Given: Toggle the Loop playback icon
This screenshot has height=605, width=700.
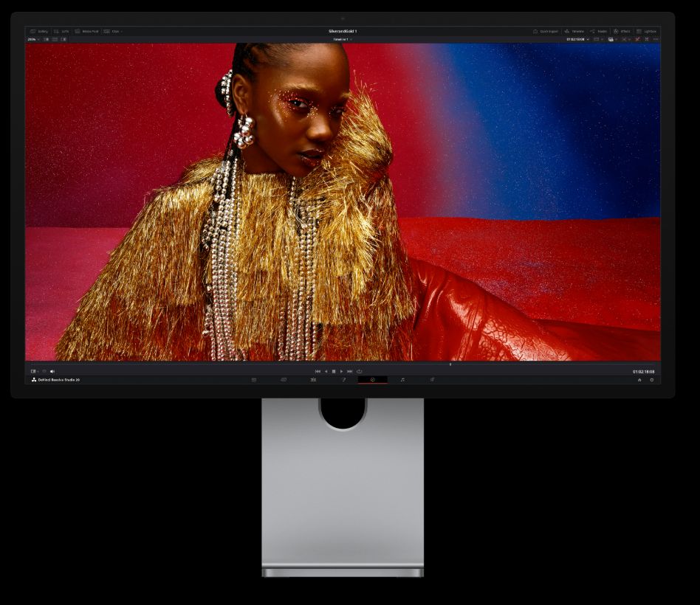Looking at the screenshot, I should point(360,371).
